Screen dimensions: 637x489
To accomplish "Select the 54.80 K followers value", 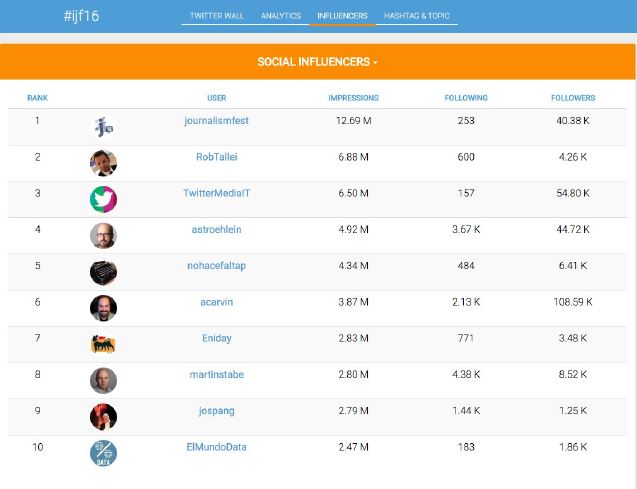I will 573,193.
